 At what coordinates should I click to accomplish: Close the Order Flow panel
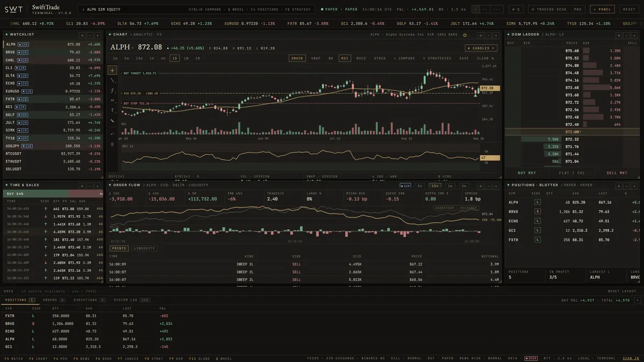click(x=497, y=185)
